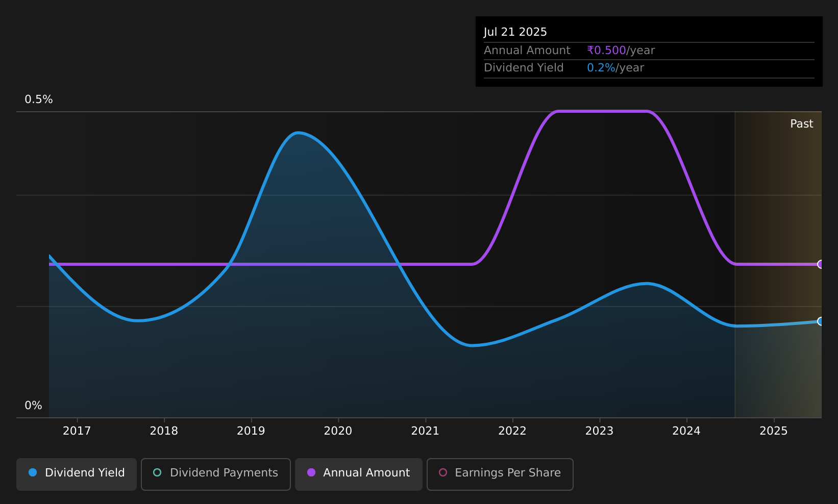Select purple endpoint marker of Annual Amount line
The image size is (838, 504).
click(x=821, y=264)
